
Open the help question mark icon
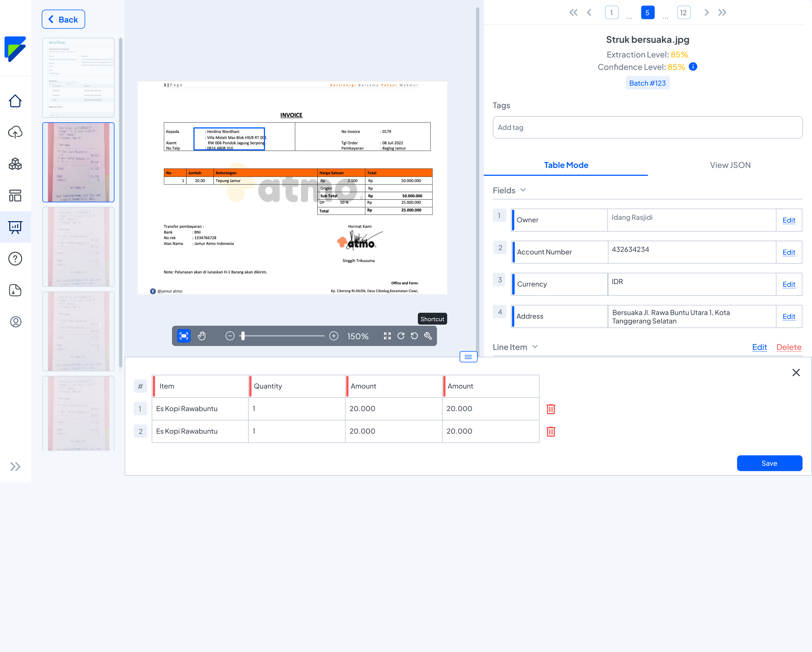pos(15,259)
